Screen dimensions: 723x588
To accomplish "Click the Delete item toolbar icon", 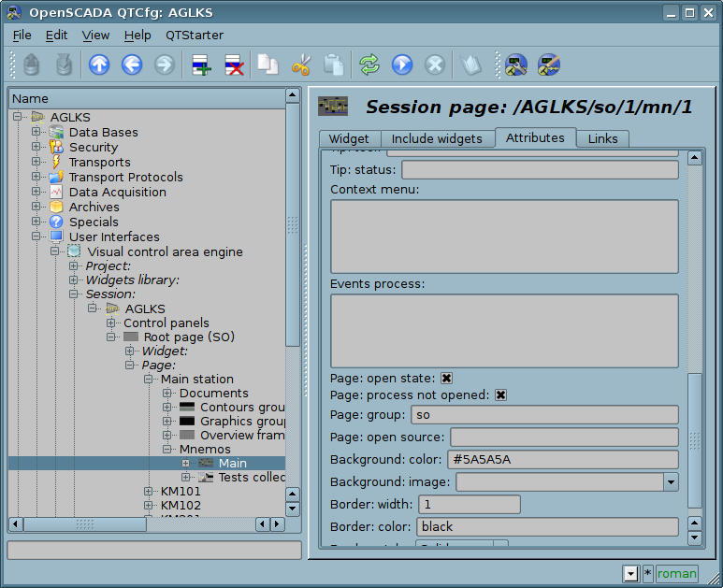I will (x=233, y=65).
